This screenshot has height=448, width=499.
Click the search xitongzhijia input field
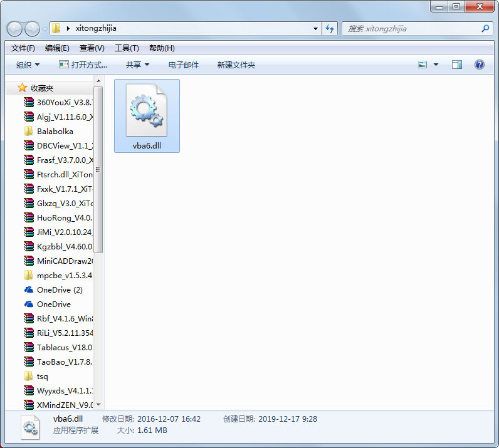(411, 29)
